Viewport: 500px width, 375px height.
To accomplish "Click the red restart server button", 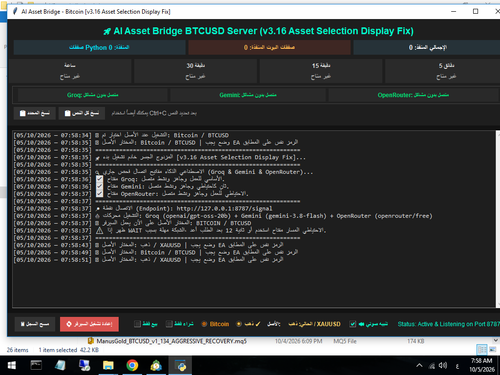I will (89, 324).
